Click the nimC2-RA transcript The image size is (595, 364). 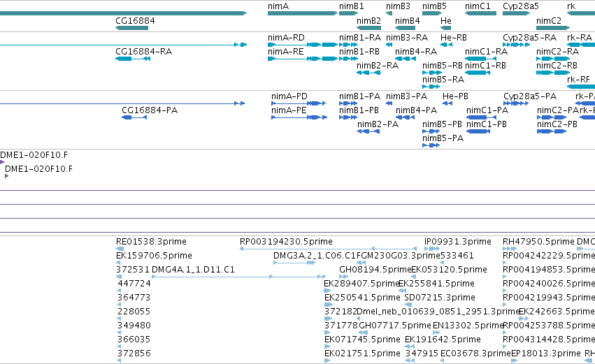point(553,59)
